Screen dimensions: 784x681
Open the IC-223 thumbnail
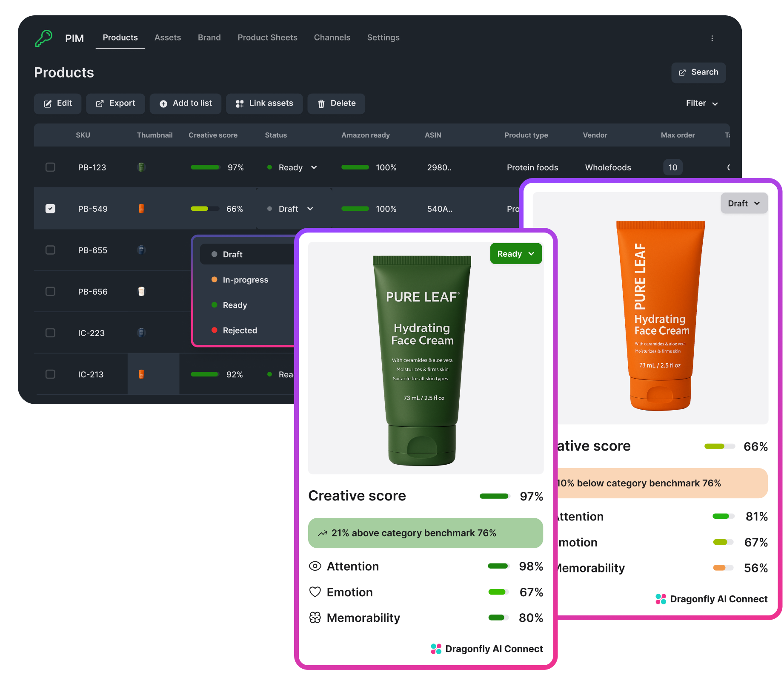141,333
